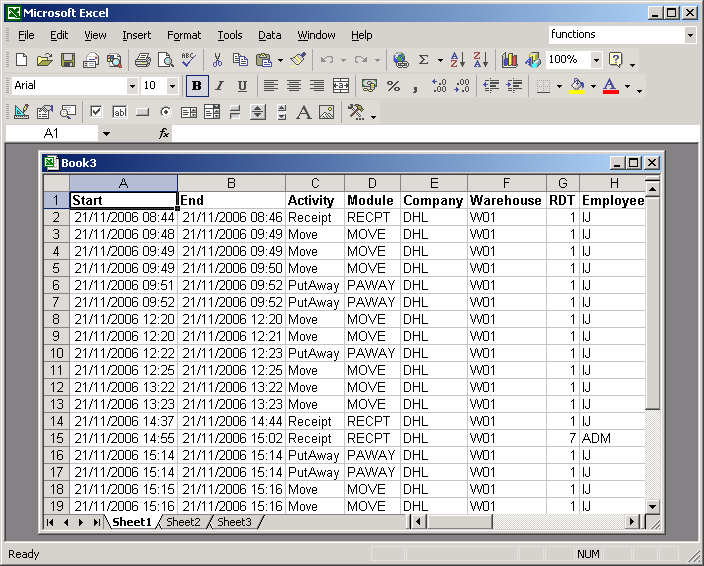Expand the Paste options arrow
The width and height of the screenshot is (704, 566).
(x=281, y=60)
